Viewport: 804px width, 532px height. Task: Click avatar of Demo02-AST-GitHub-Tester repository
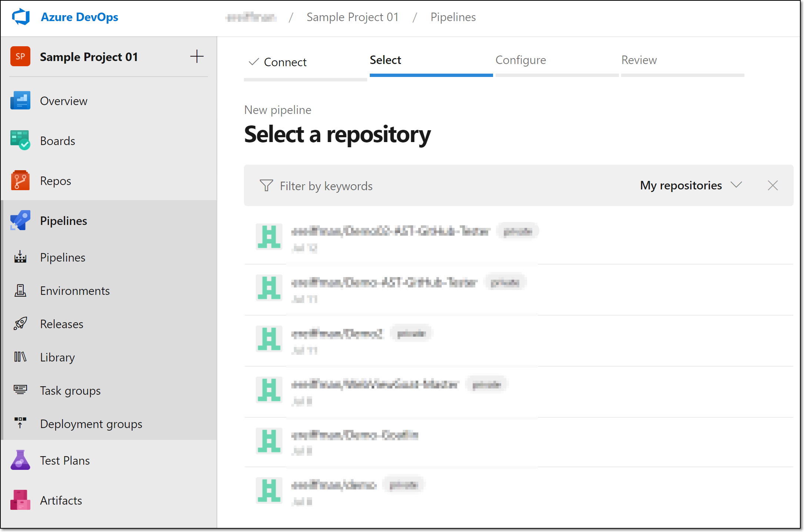[x=269, y=236]
